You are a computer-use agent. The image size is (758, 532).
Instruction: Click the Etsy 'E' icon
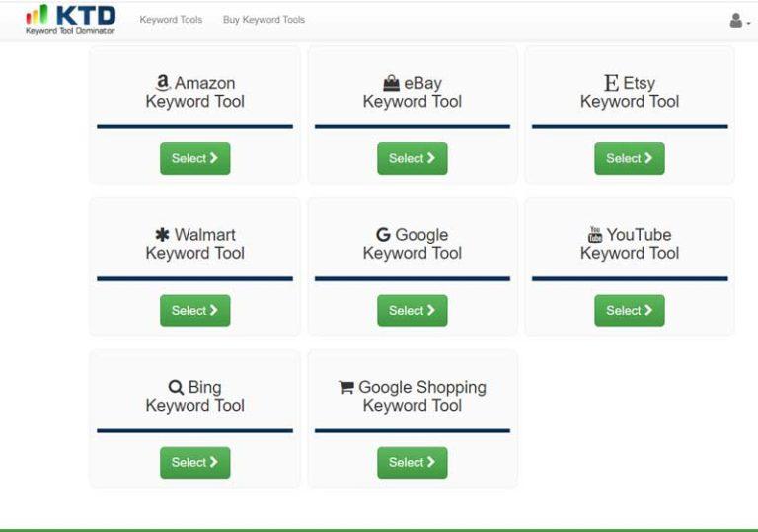[611, 83]
